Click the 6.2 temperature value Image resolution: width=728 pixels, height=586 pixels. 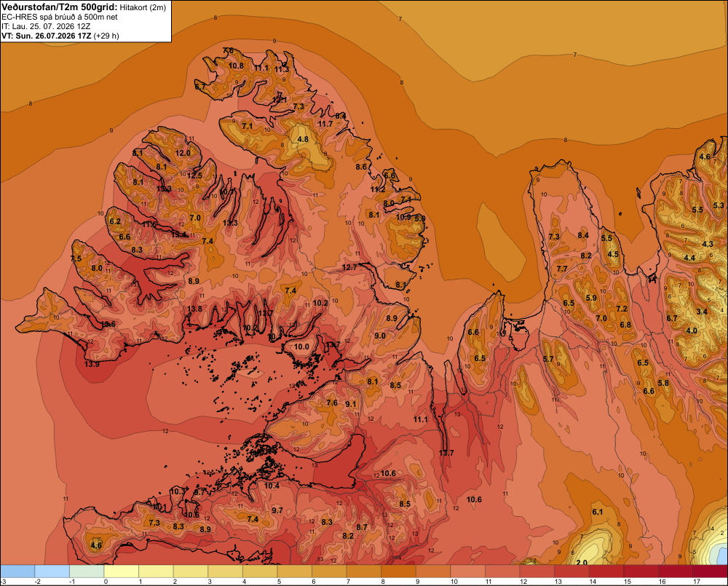point(115,221)
